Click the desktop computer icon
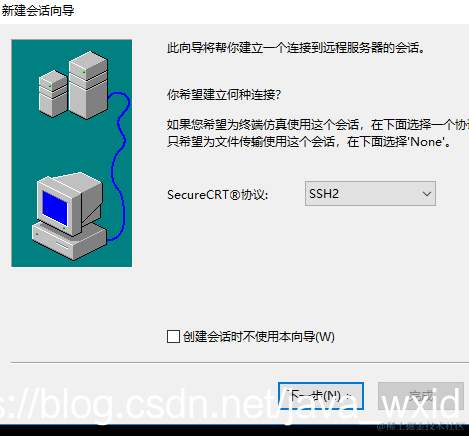 [x=69, y=216]
